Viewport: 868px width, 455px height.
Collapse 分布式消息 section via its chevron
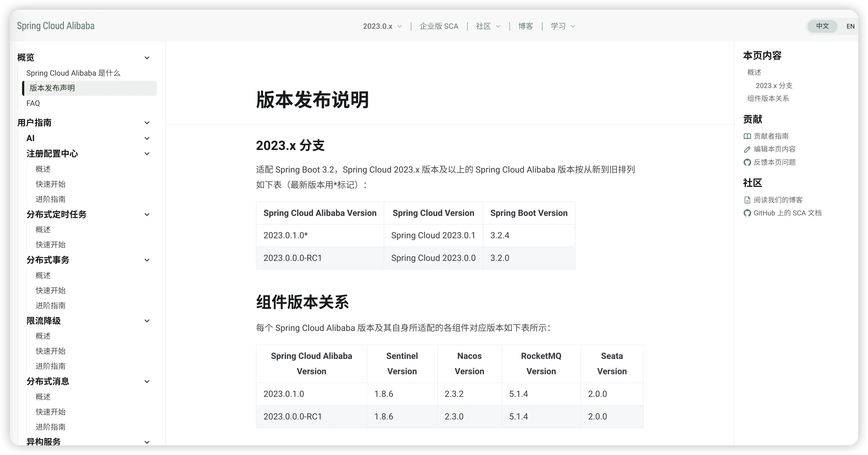pos(147,381)
